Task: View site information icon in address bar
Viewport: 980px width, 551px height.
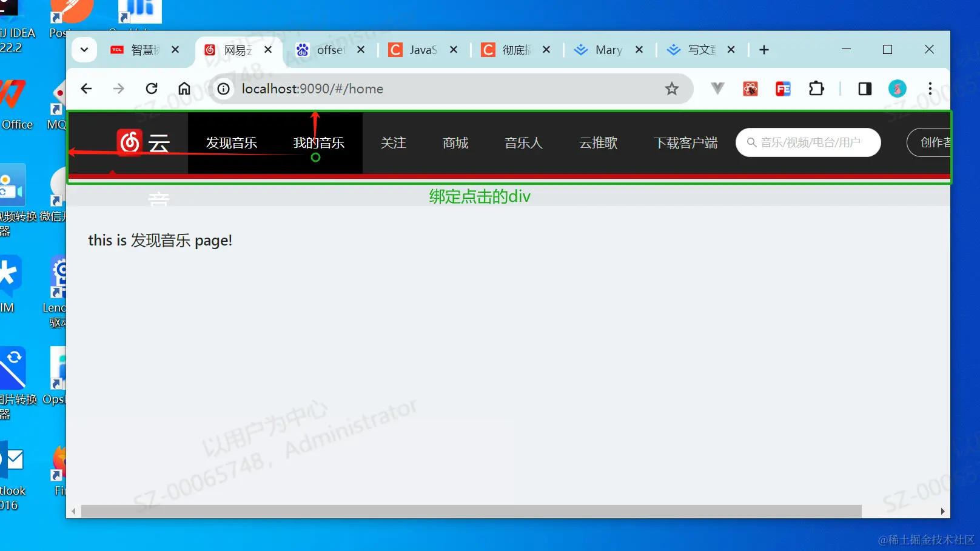Action: (224, 89)
